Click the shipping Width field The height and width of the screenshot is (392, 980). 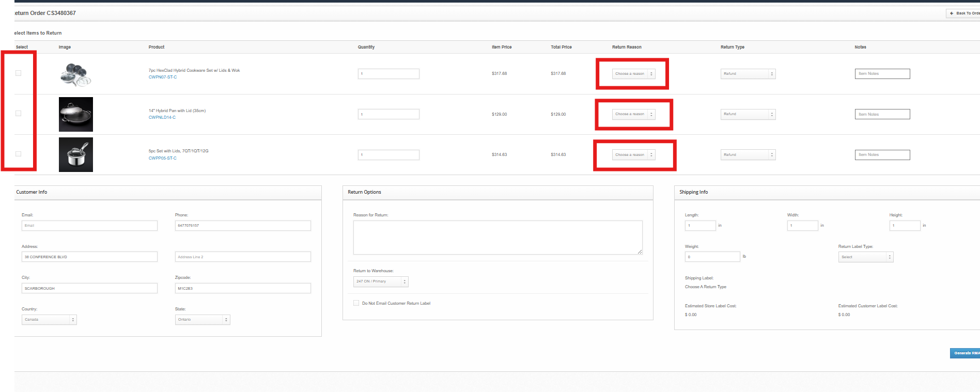pyautogui.click(x=803, y=226)
